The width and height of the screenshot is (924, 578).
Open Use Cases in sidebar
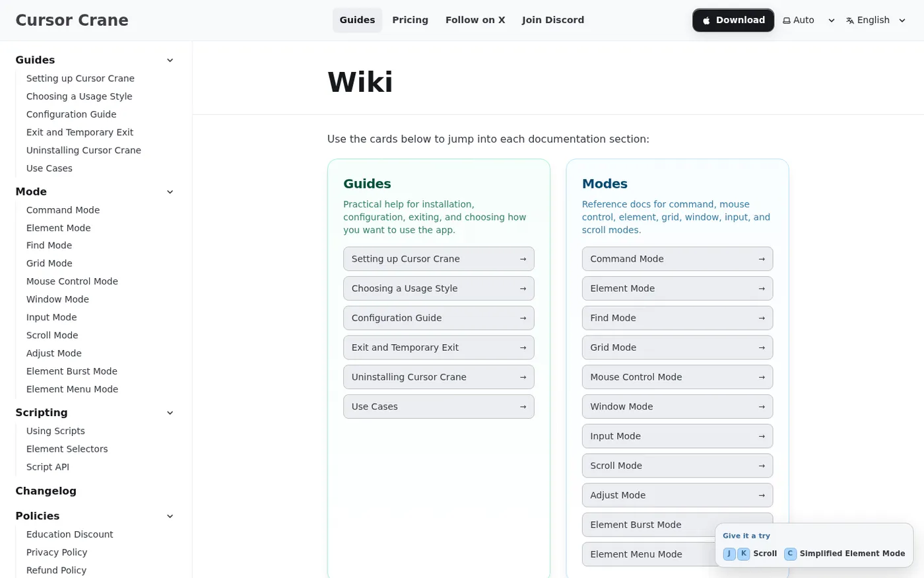coord(49,168)
